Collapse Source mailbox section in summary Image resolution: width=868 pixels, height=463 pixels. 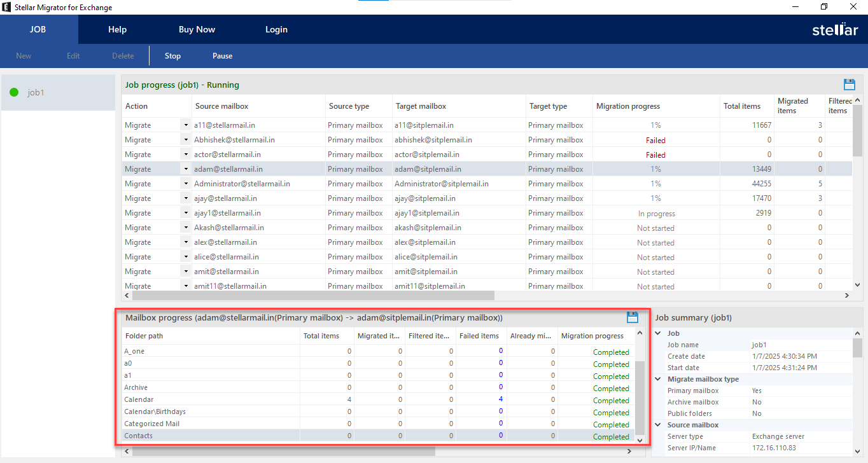658,425
